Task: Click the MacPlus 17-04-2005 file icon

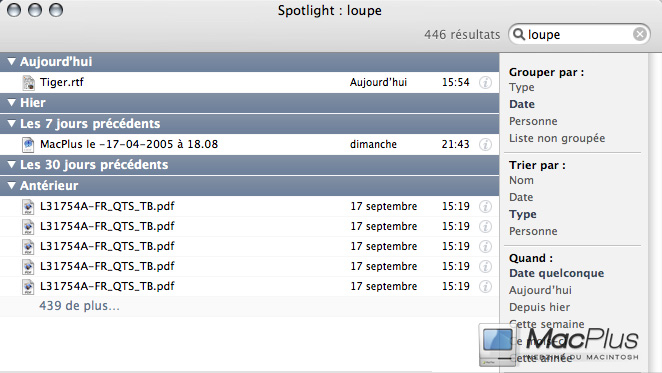Action: coord(28,144)
